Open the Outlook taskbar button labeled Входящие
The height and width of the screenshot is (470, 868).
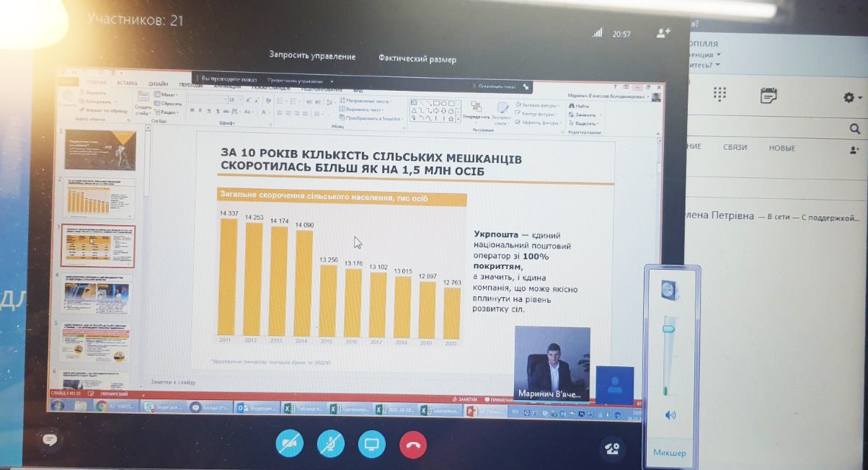coord(258,409)
